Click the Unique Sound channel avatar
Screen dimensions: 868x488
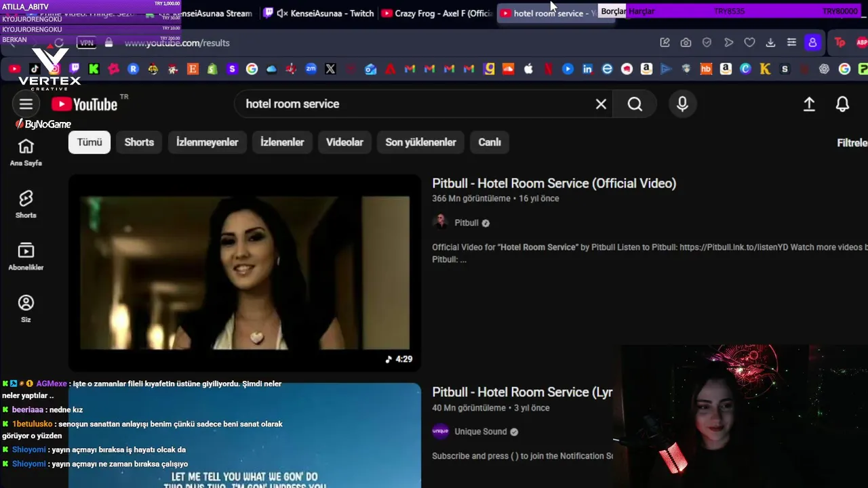tap(440, 432)
